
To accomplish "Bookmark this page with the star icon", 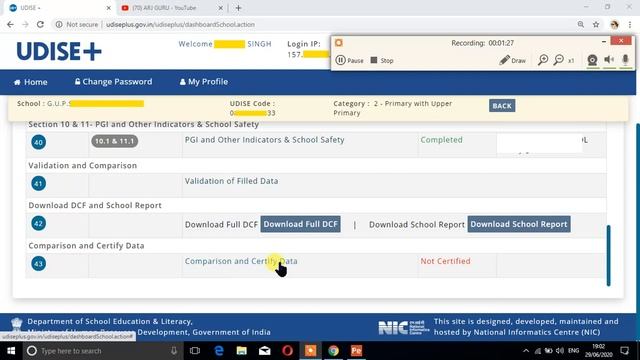I will 596,24.
